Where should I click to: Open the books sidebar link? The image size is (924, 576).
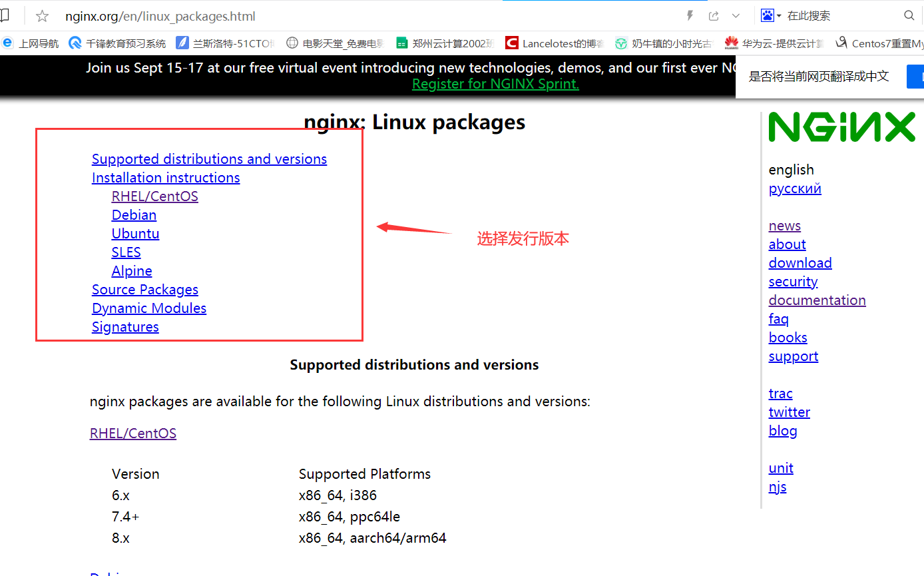(x=788, y=338)
